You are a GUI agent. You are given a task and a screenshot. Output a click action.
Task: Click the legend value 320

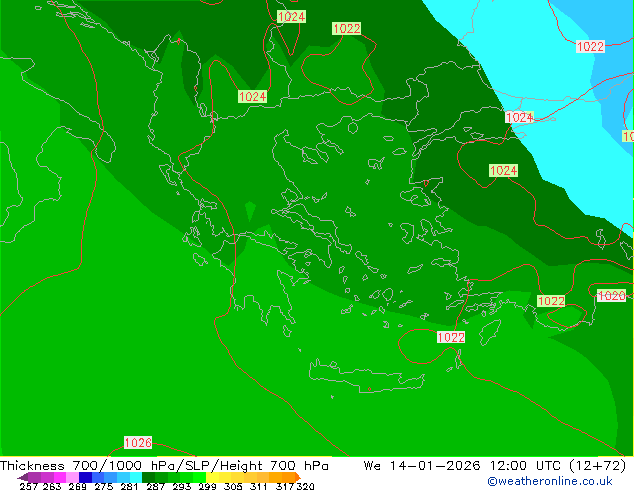305,486
